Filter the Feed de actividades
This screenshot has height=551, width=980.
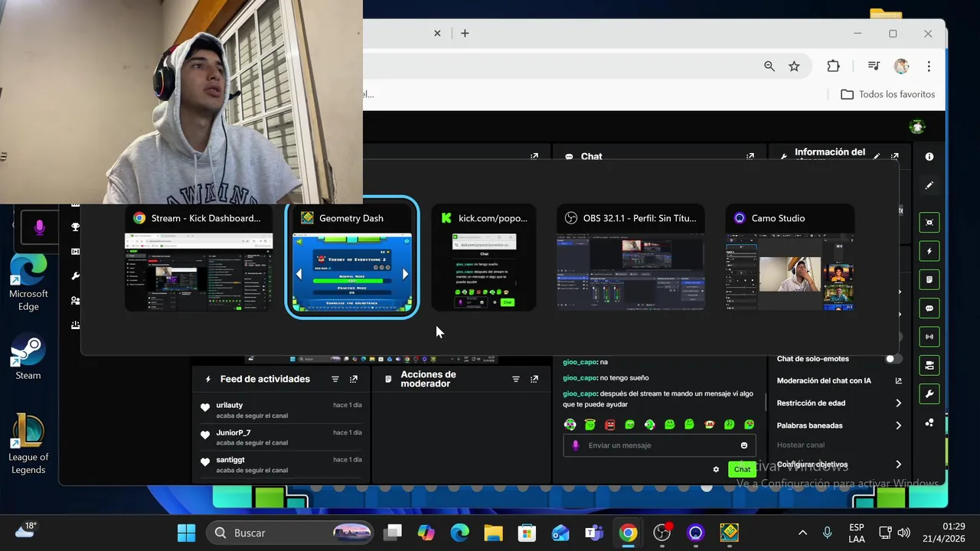coord(335,379)
